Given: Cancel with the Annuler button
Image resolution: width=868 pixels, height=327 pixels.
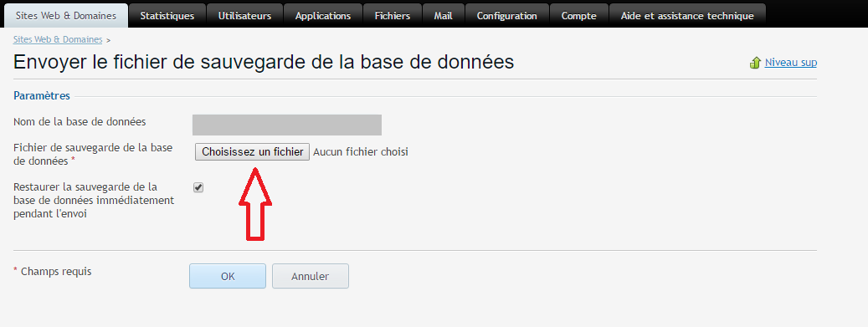Looking at the screenshot, I should click(310, 276).
